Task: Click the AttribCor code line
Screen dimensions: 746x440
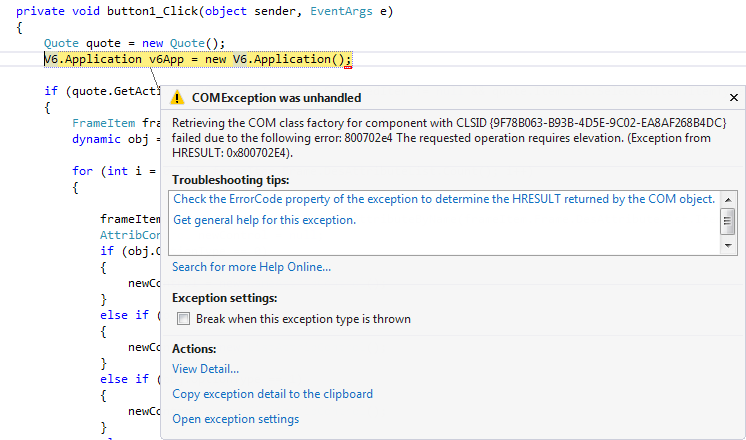Action: click(130, 235)
